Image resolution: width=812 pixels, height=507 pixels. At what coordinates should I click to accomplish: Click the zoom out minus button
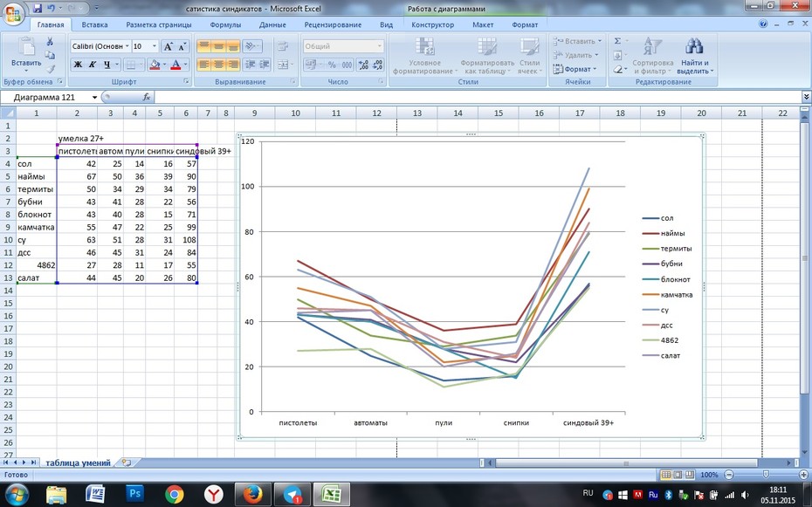click(x=729, y=475)
